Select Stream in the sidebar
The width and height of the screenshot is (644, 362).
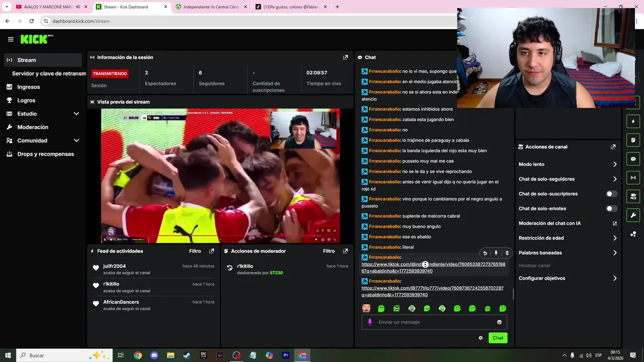[x=43, y=60]
